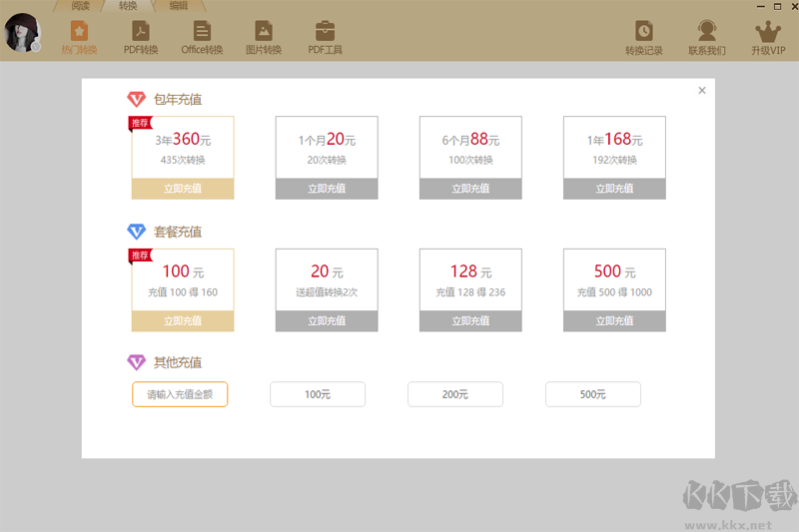Focus the 请输入充值金额 input field

click(180, 394)
